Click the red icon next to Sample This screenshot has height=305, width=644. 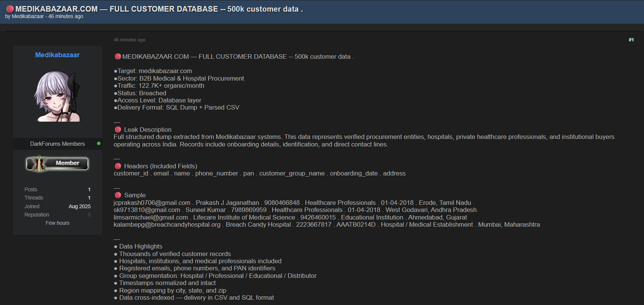click(x=118, y=195)
